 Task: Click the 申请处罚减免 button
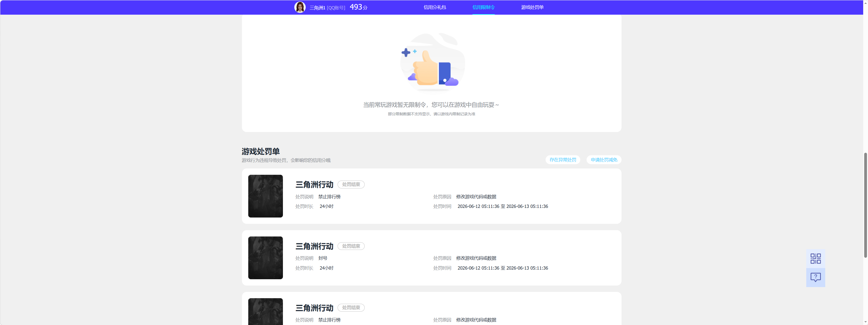pos(604,160)
